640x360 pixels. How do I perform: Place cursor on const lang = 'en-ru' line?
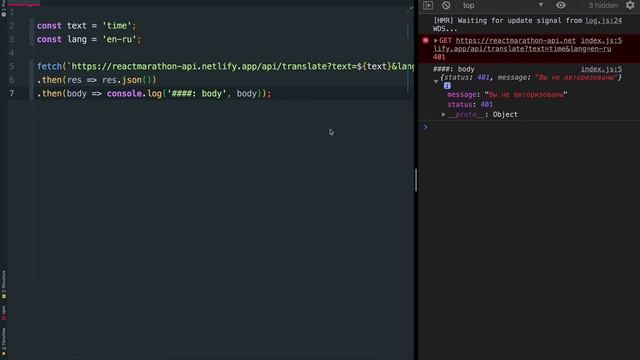coord(89,39)
